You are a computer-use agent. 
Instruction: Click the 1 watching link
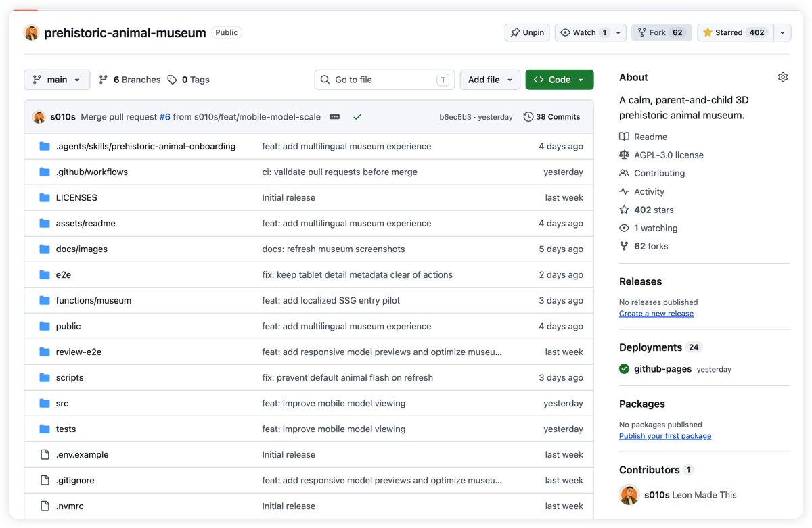click(648, 228)
